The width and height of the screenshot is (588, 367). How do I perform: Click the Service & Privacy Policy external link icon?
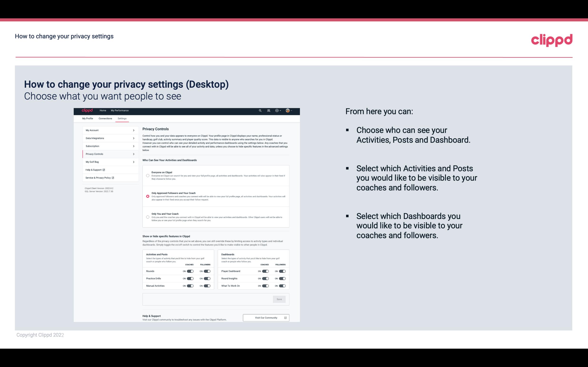click(x=113, y=177)
